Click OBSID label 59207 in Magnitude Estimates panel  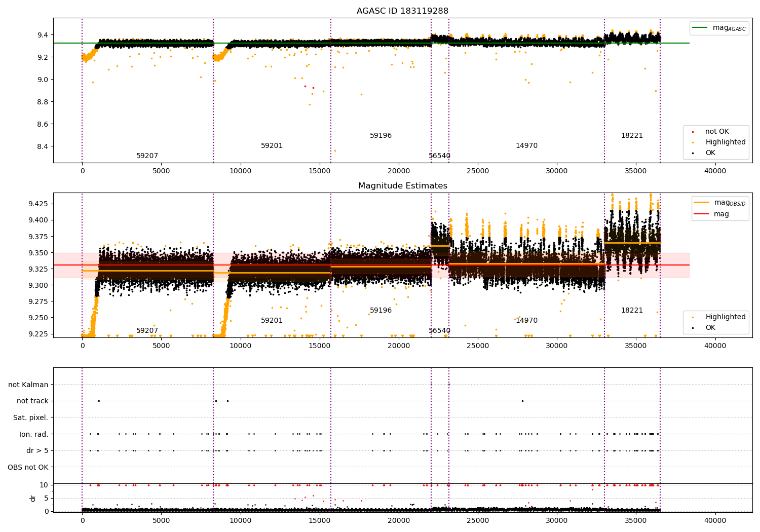147,331
